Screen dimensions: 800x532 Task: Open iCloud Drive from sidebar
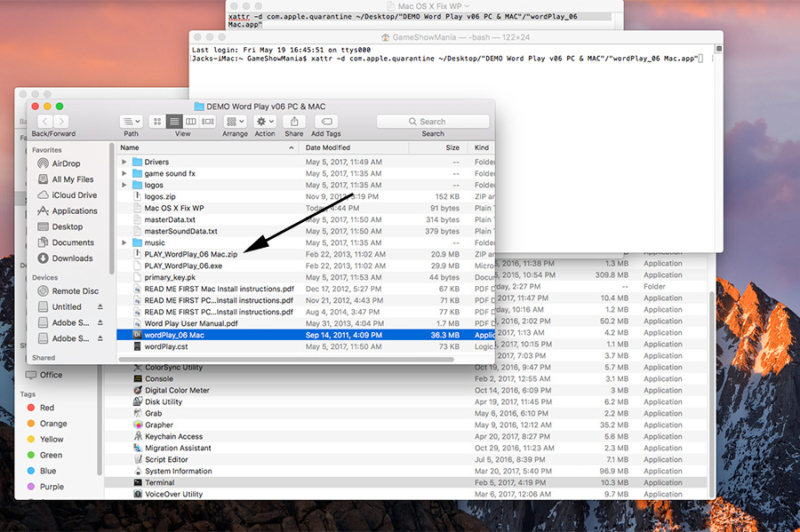coord(74,195)
